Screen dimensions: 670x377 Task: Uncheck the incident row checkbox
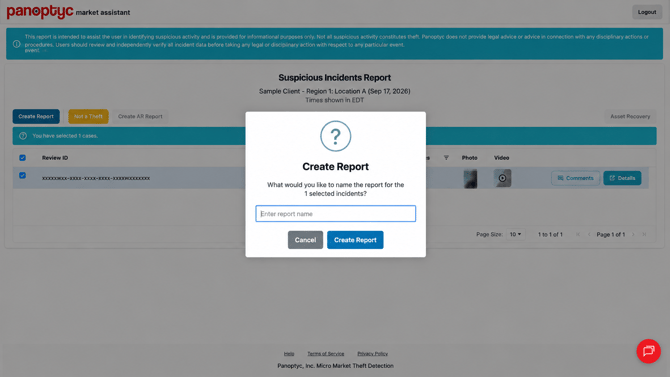23,175
